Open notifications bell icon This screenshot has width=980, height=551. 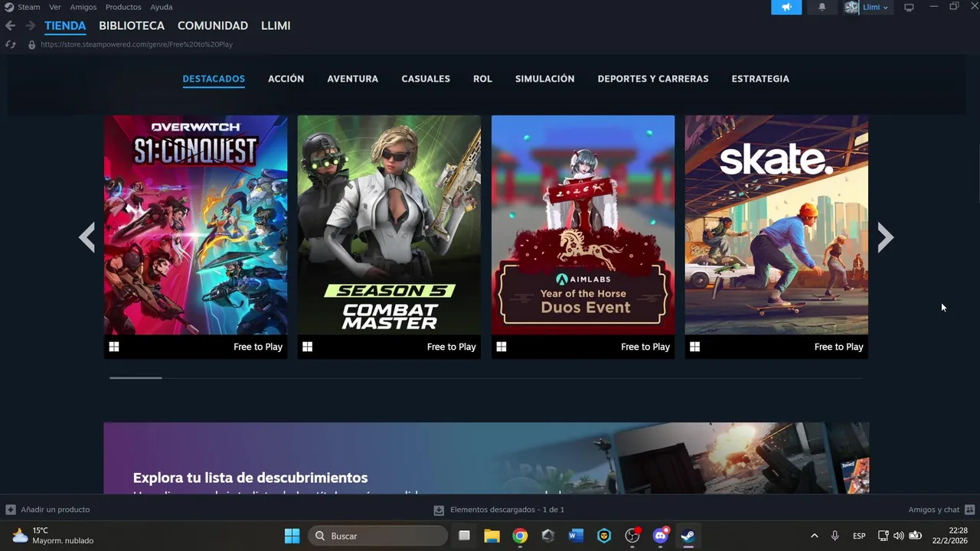[822, 7]
